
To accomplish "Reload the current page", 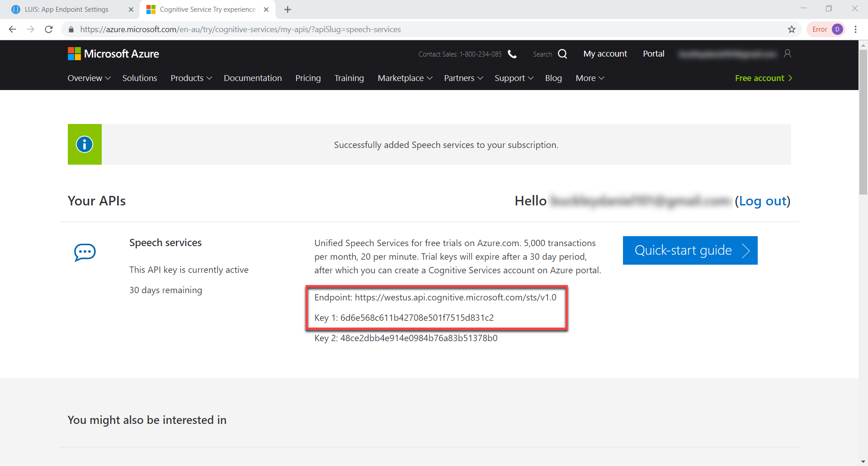I will [x=49, y=29].
